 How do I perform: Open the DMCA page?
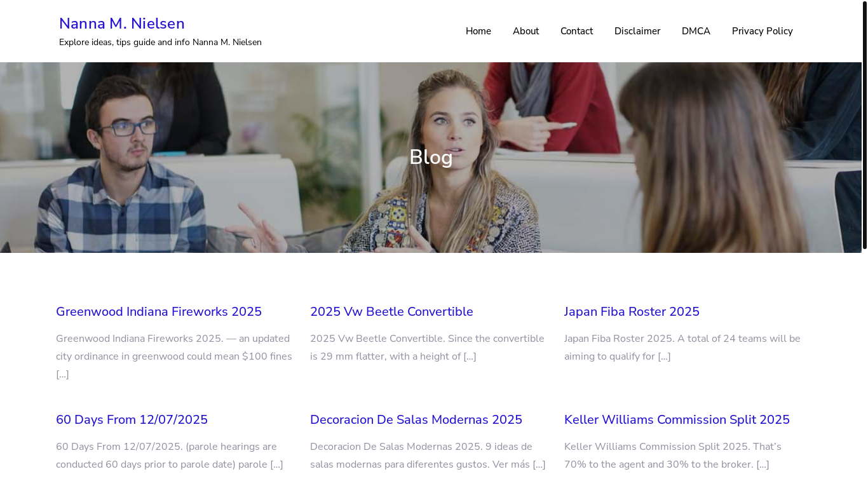pyautogui.click(x=696, y=31)
